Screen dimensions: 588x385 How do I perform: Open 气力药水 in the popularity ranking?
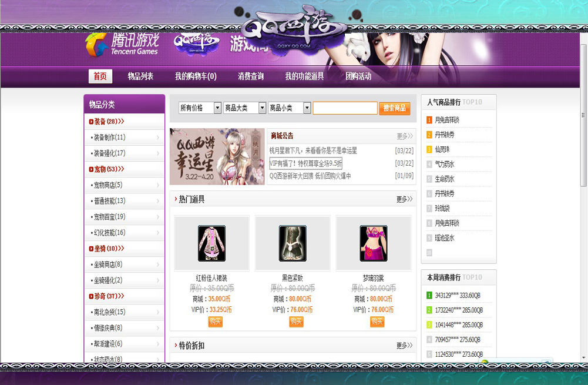tap(444, 165)
